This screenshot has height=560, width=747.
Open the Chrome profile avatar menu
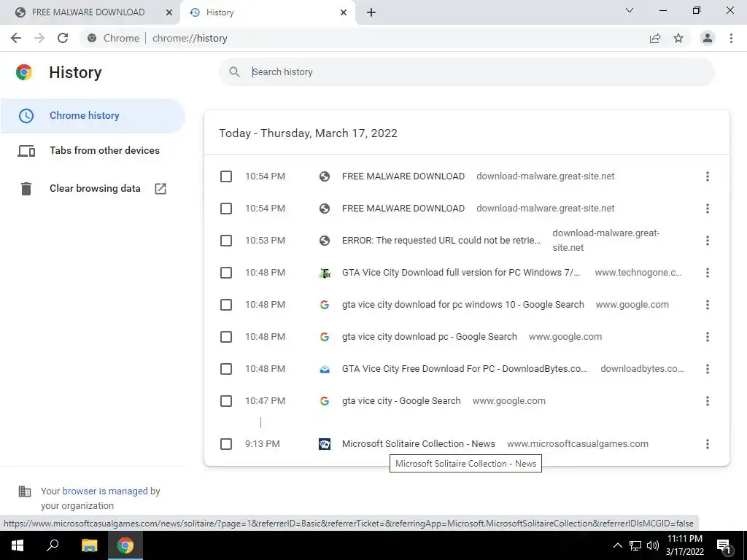[x=708, y=38]
